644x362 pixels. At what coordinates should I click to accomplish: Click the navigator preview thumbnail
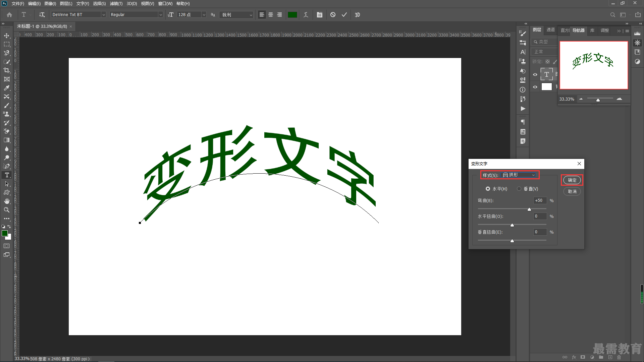[x=594, y=65]
